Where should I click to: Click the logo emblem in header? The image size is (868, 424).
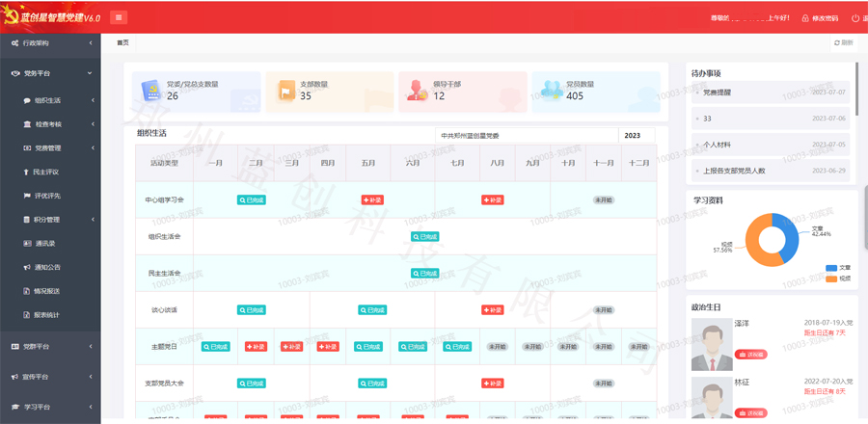point(10,16)
